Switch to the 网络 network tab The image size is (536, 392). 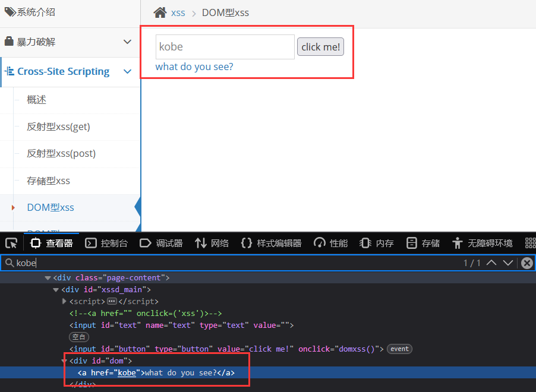pos(212,244)
